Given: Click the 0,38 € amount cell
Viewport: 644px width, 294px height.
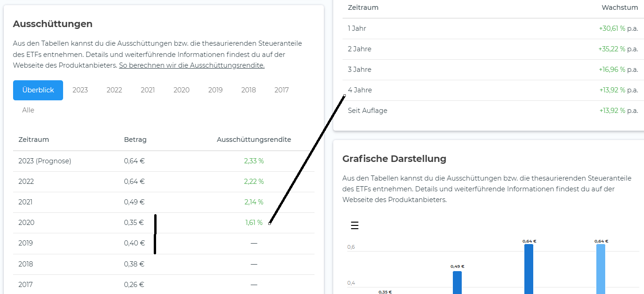Looking at the screenshot, I should click(134, 264).
